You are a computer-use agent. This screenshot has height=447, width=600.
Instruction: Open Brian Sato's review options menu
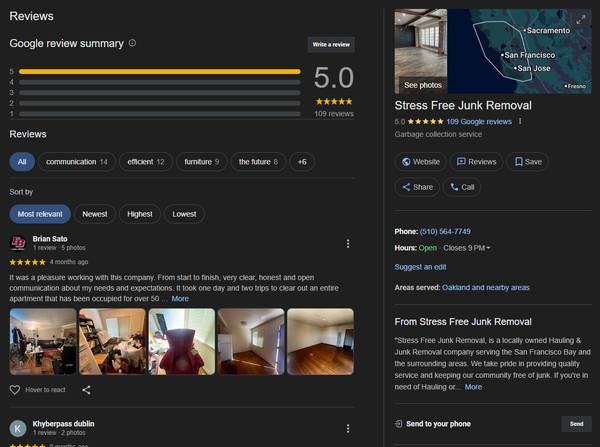point(347,244)
